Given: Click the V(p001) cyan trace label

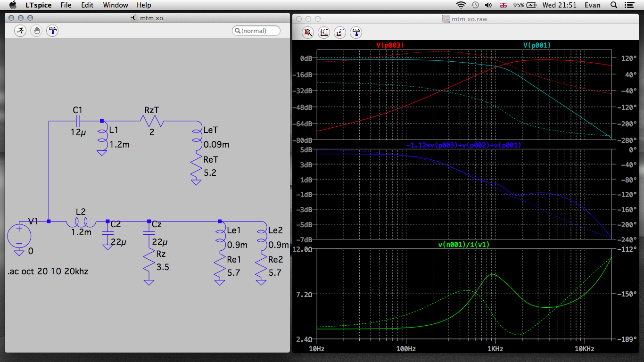Looking at the screenshot, I should pyautogui.click(x=537, y=45).
